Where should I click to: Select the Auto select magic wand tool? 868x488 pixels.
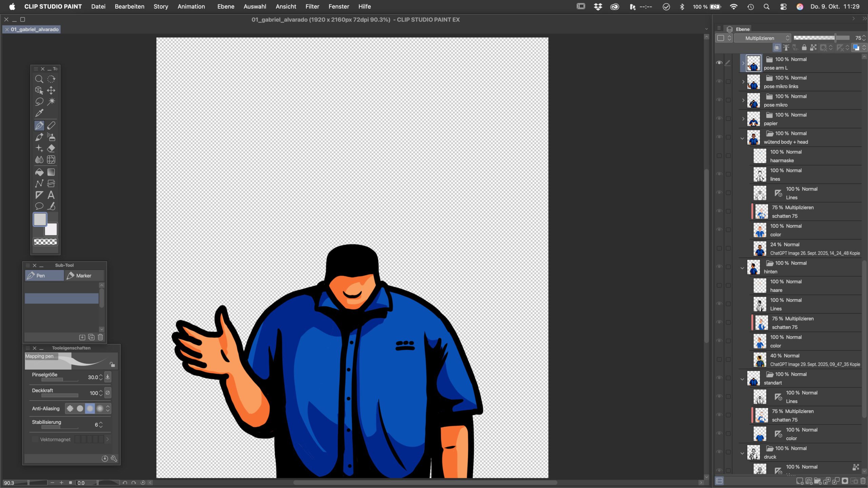pos(51,101)
